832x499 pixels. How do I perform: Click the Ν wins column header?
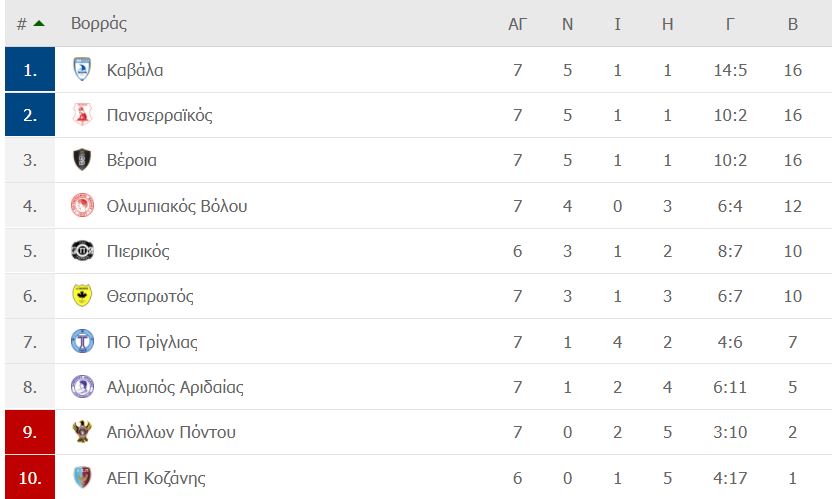567,24
